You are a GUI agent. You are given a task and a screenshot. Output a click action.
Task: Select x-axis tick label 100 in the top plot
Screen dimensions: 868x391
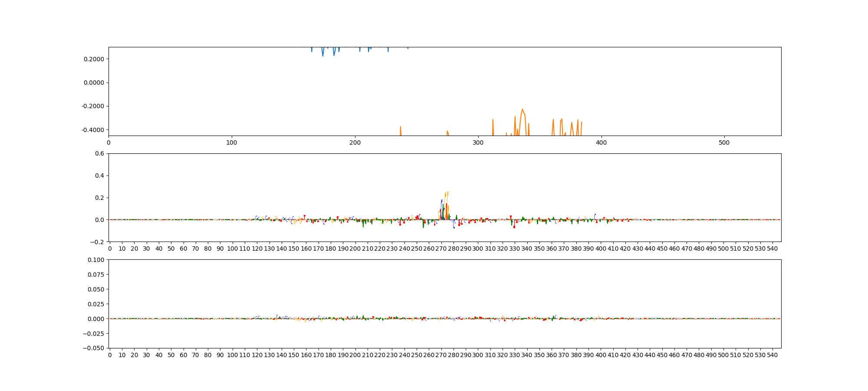[x=232, y=142]
